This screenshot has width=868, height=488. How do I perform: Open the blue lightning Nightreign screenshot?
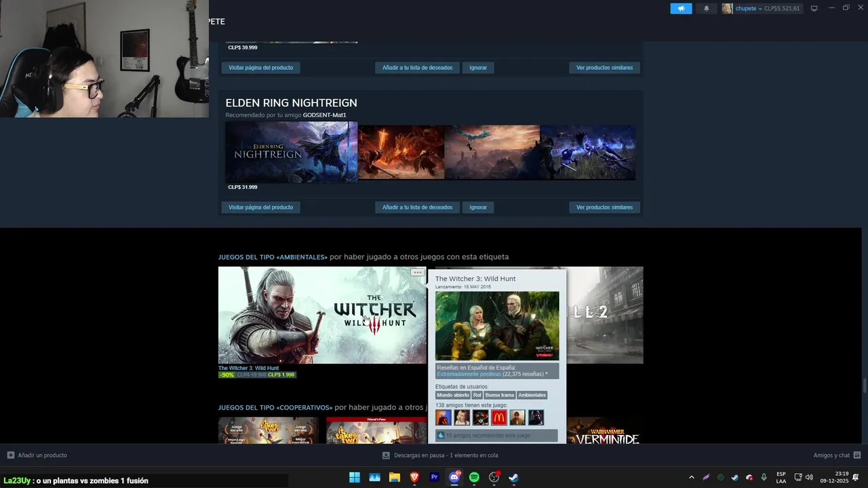pyautogui.click(x=588, y=152)
